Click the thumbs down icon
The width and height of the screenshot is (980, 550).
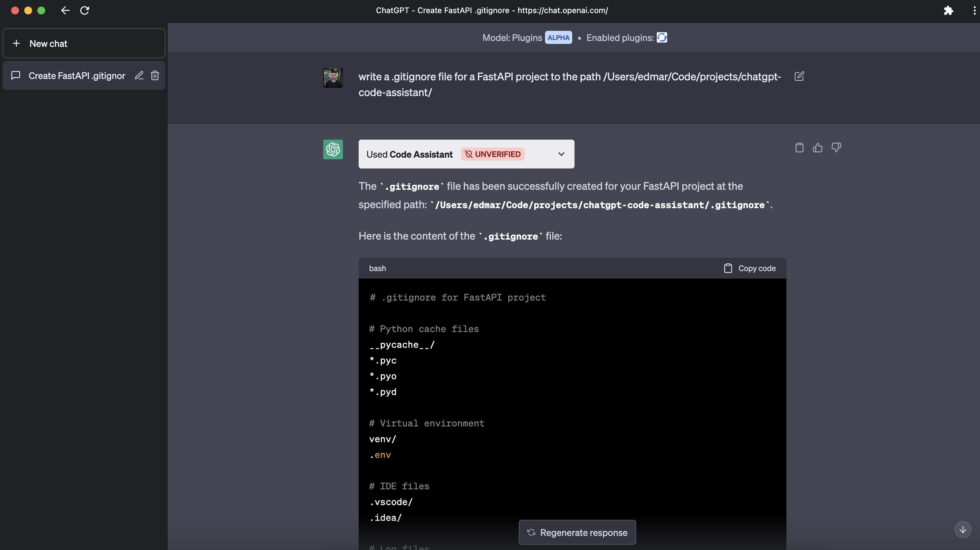pos(837,147)
